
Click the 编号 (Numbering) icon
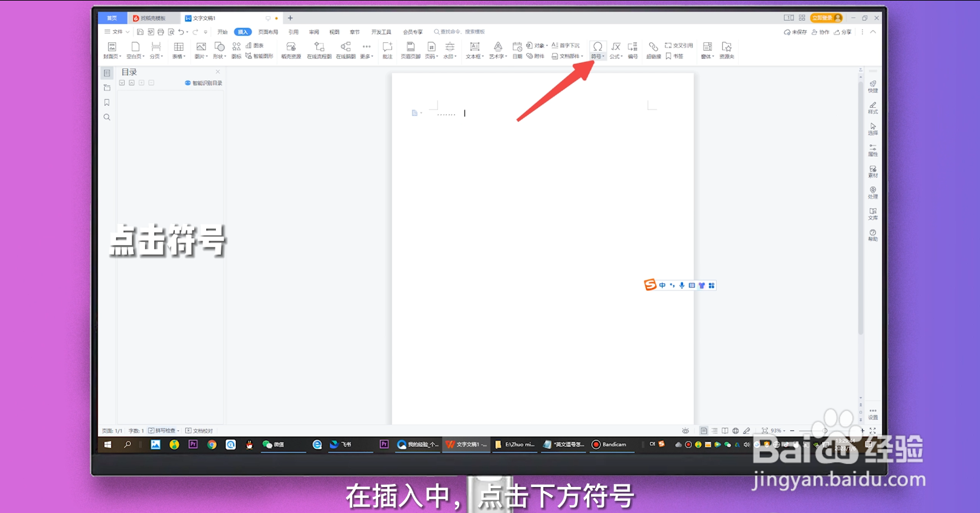[x=633, y=50]
